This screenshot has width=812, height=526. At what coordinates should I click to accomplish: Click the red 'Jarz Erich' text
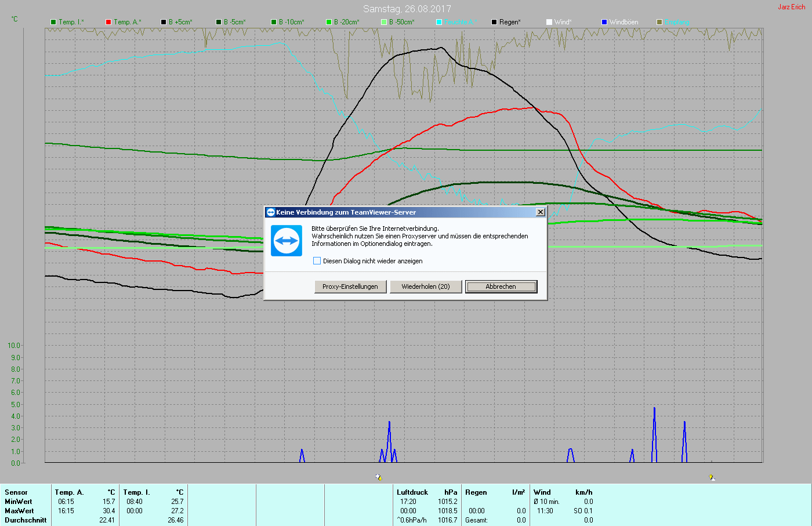(x=792, y=7)
